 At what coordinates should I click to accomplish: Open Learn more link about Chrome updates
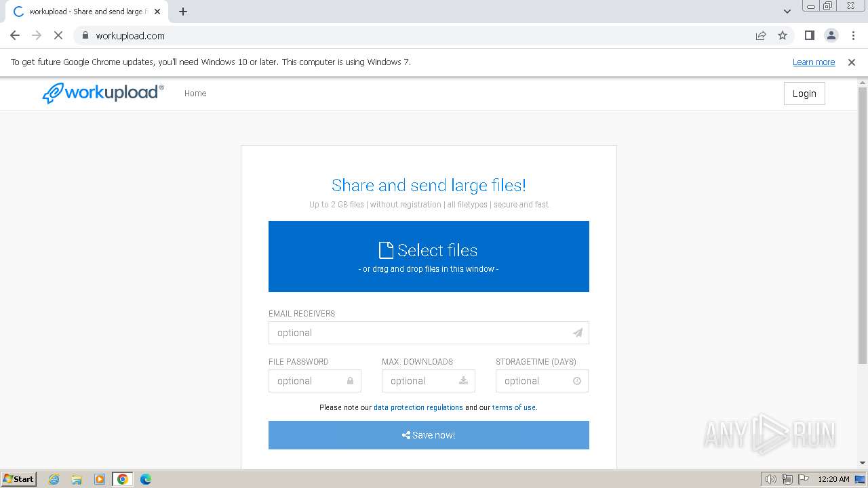[x=814, y=62]
